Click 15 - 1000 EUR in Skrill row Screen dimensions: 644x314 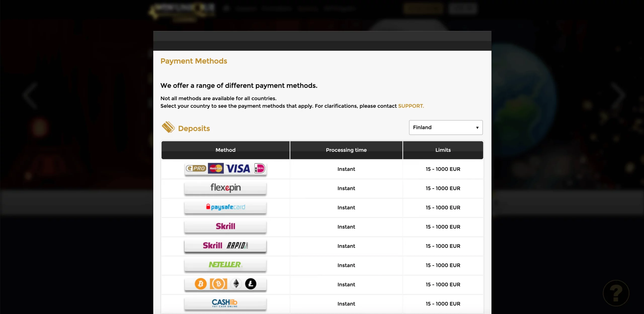click(x=443, y=227)
